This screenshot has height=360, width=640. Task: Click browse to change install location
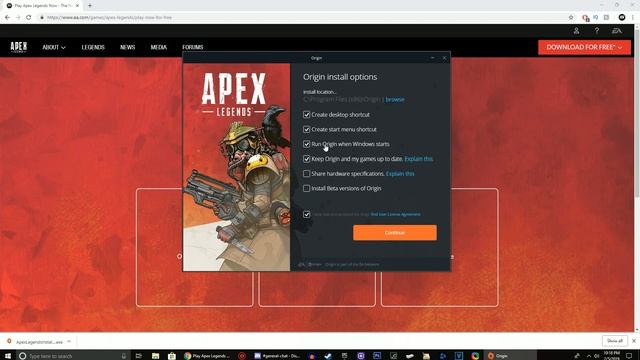pos(395,99)
